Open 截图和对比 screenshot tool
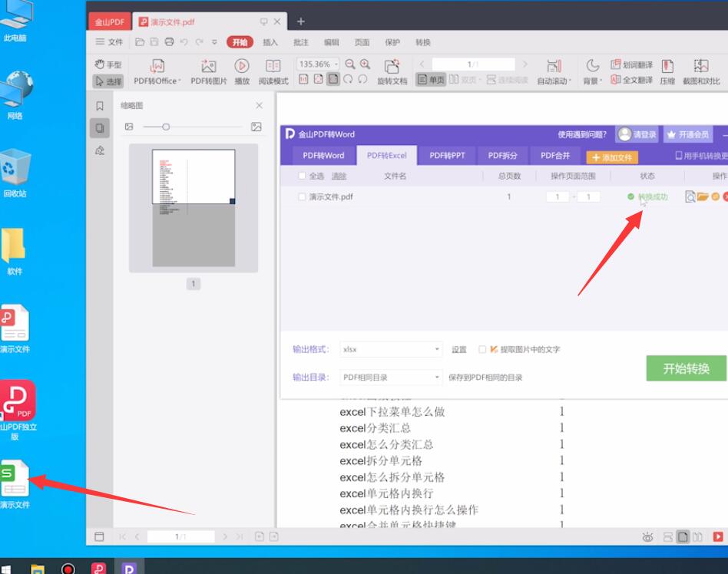The width and height of the screenshot is (728, 574). [701, 72]
